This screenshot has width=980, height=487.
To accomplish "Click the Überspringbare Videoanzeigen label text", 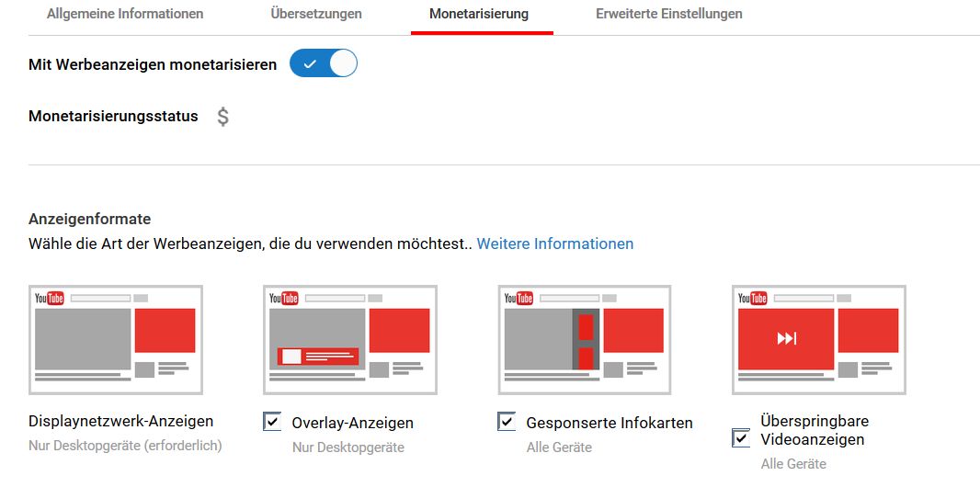I will [x=815, y=430].
